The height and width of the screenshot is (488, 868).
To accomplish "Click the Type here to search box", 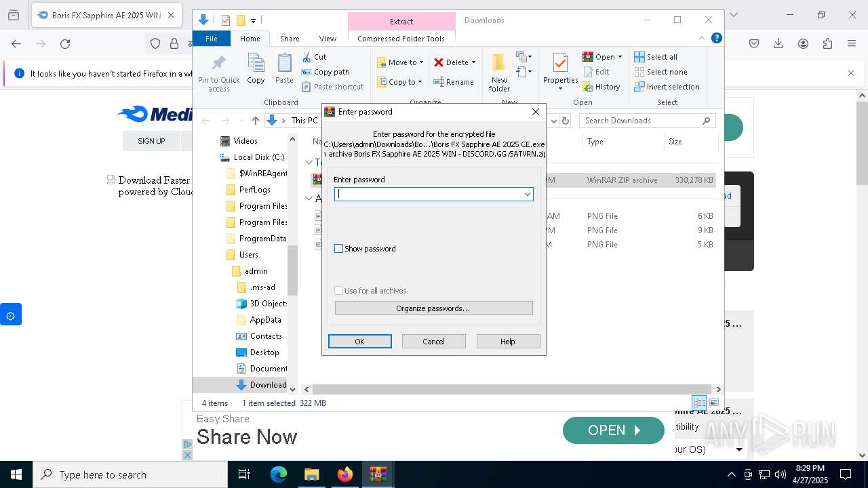I will (130, 474).
